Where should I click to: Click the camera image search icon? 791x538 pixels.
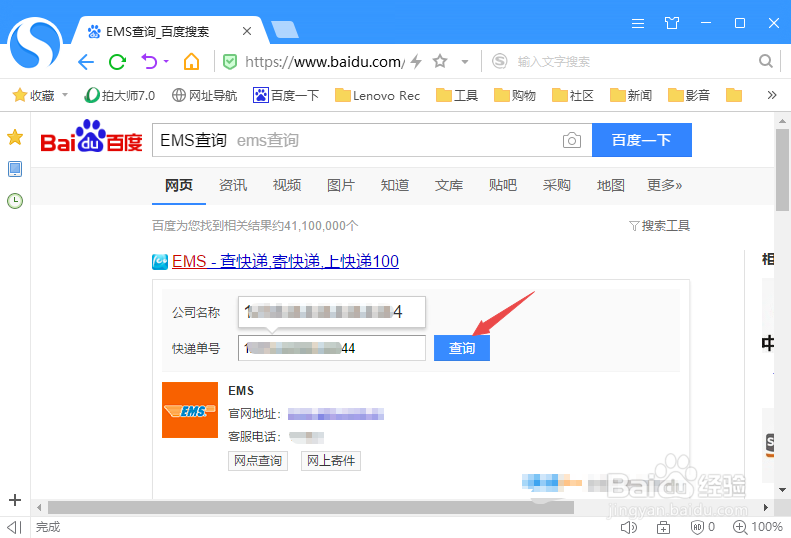[572, 140]
